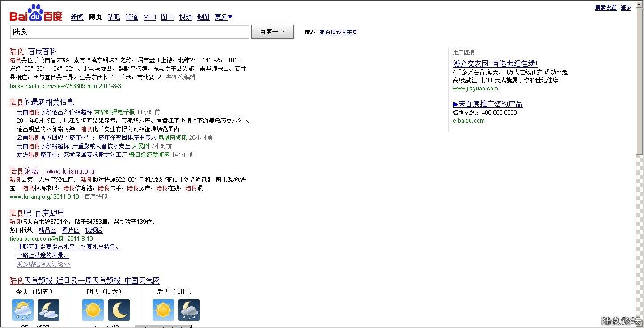Click 把百度设为主页 link
644x328 pixels.
(339, 32)
